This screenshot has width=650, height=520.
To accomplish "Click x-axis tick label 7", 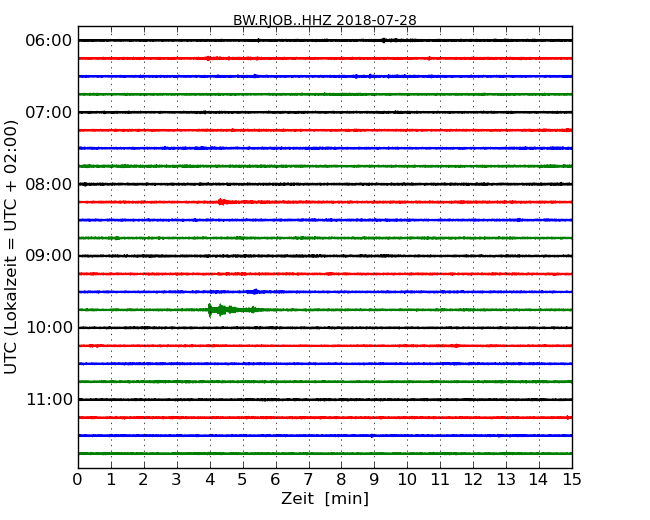I will [308, 480].
